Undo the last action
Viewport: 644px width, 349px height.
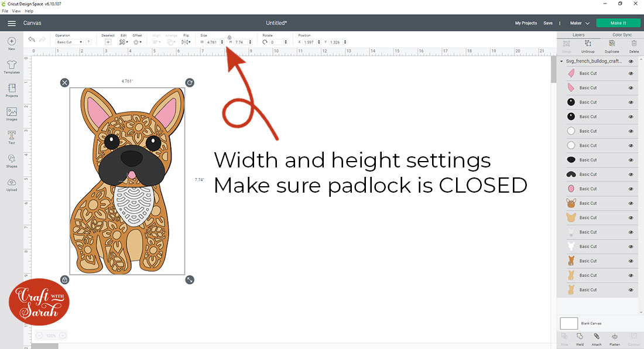(x=31, y=39)
